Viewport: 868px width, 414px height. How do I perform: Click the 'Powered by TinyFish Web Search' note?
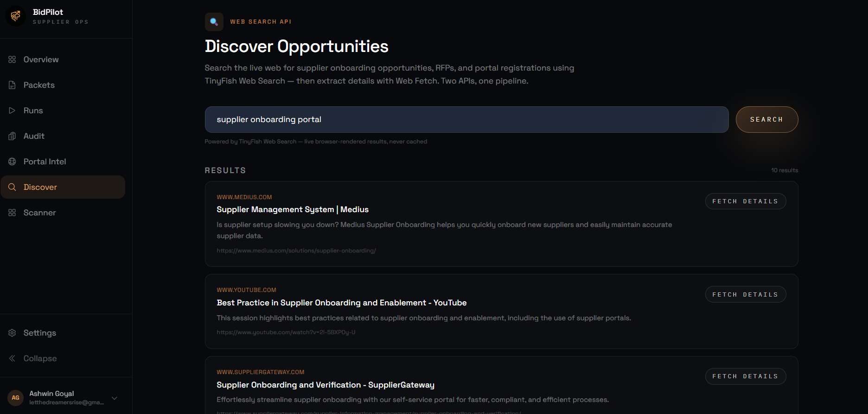click(316, 142)
